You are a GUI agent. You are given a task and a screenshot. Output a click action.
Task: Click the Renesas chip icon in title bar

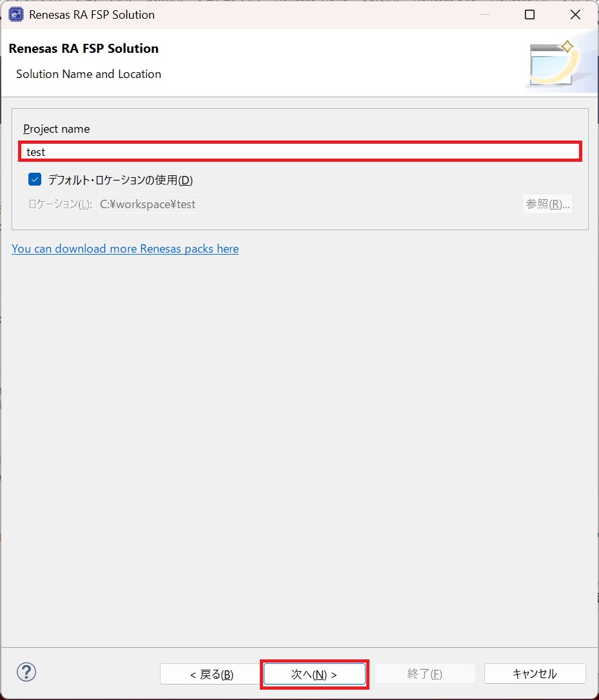pyautogui.click(x=16, y=14)
